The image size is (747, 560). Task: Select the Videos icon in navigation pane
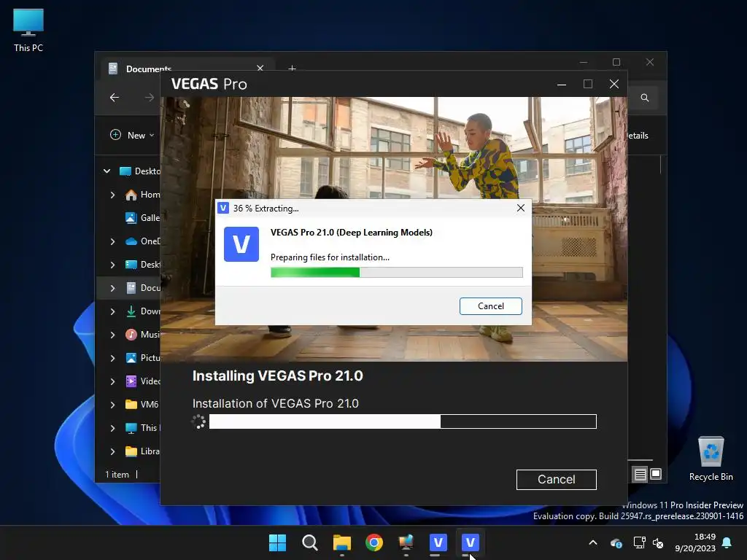pyautogui.click(x=131, y=381)
